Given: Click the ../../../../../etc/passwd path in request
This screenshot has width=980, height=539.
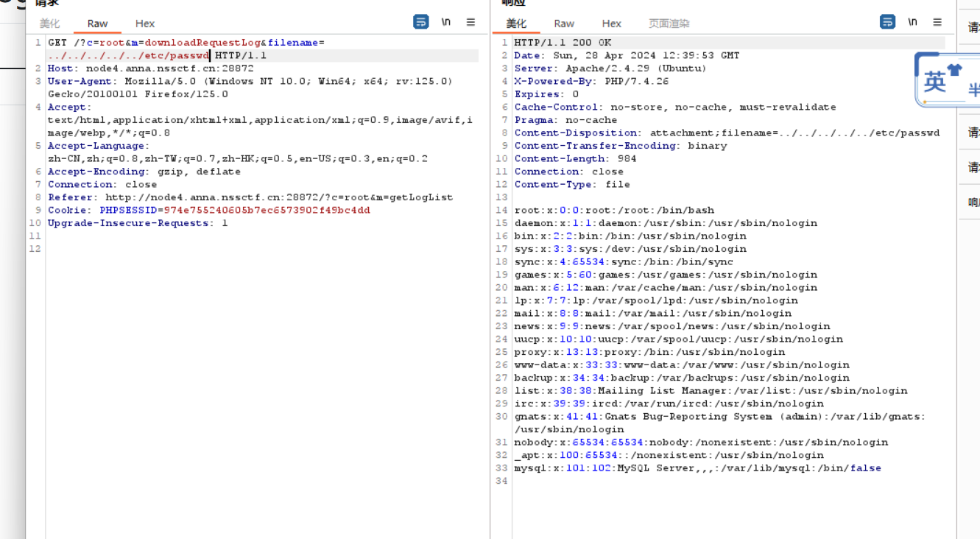Looking at the screenshot, I should (x=129, y=55).
